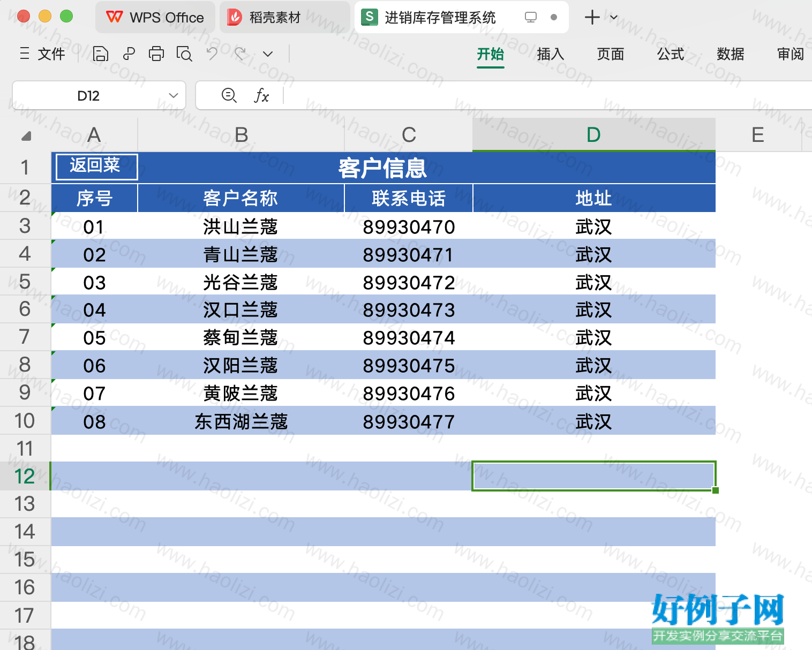Click cell containing 东西湖兰蔻

241,421
